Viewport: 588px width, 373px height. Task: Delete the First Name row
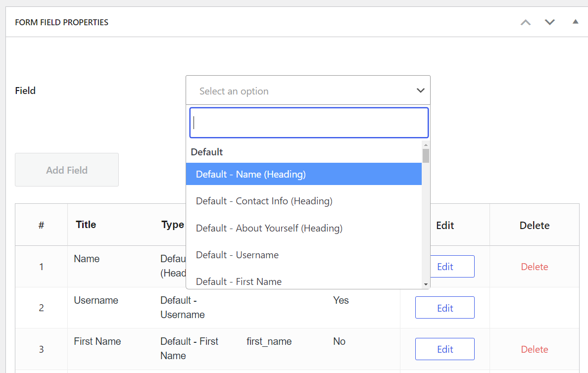pyautogui.click(x=535, y=349)
